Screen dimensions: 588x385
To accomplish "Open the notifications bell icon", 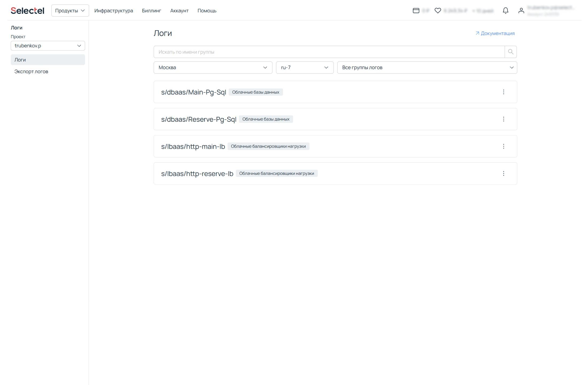I will click(505, 11).
